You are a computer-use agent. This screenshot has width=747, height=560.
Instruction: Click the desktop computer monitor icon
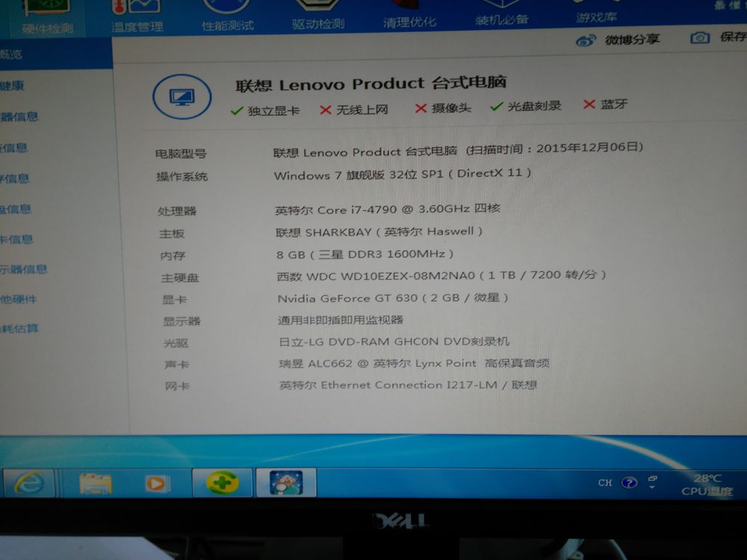182,97
